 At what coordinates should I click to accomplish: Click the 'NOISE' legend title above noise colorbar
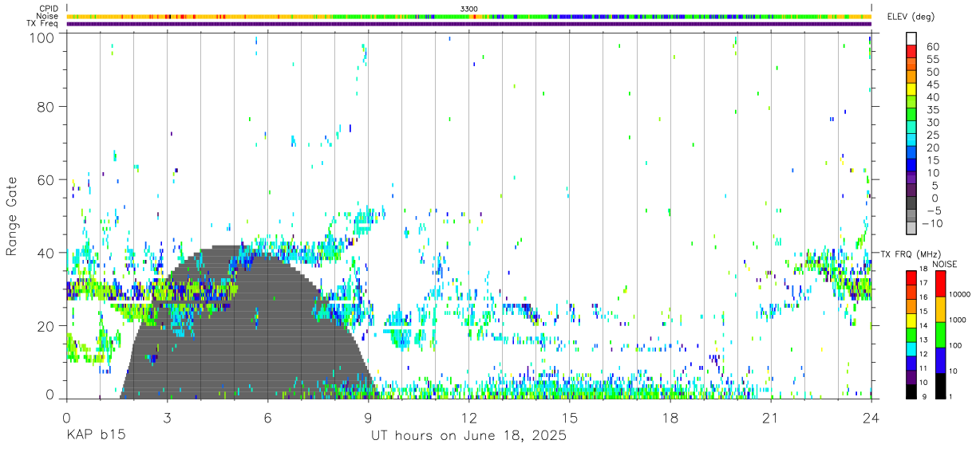[945, 265]
